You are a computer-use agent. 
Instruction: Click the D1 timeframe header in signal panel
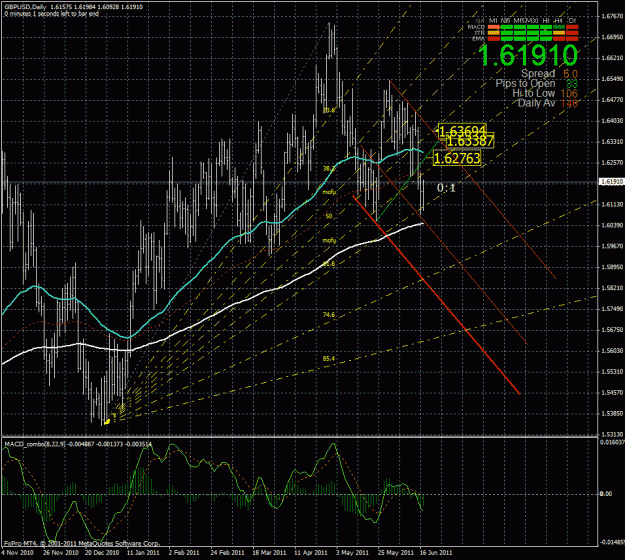click(x=572, y=21)
